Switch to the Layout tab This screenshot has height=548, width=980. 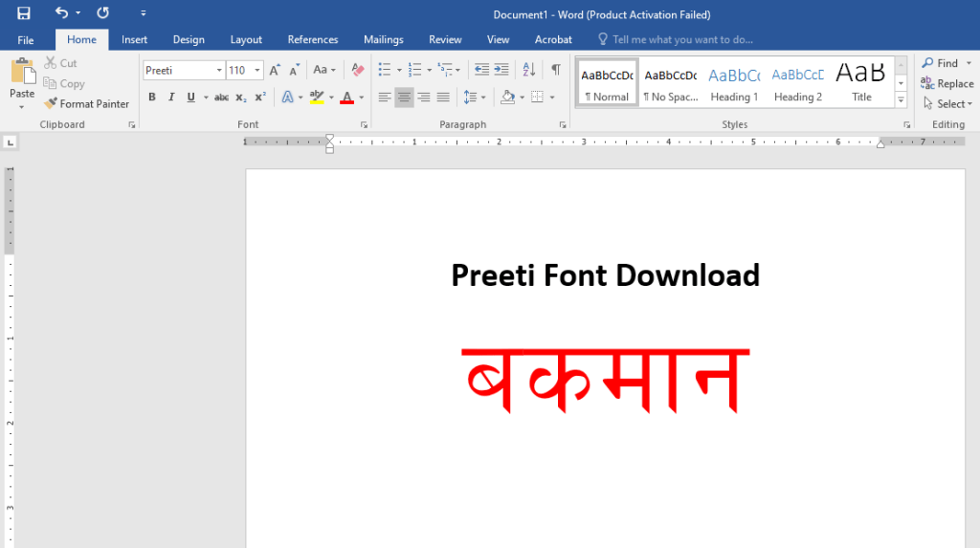246,39
